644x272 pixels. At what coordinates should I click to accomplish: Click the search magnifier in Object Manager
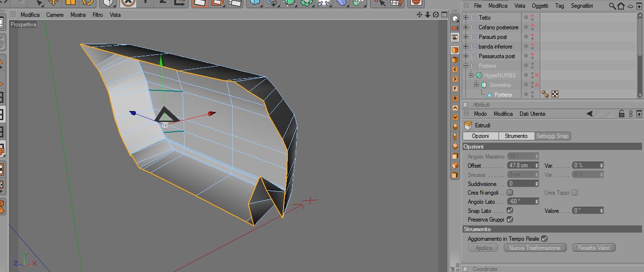tap(612, 6)
